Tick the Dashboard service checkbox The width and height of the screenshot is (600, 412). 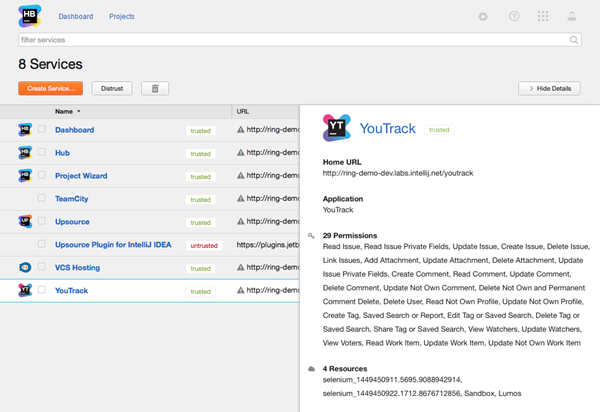pyautogui.click(x=42, y=129)
